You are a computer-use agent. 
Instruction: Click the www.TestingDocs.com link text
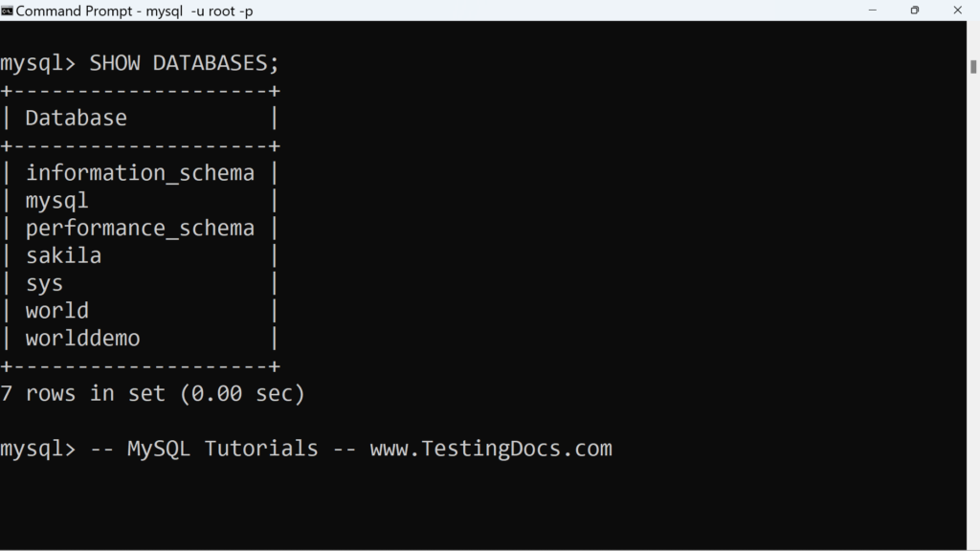pyautogui.click(x=491, y=448)
